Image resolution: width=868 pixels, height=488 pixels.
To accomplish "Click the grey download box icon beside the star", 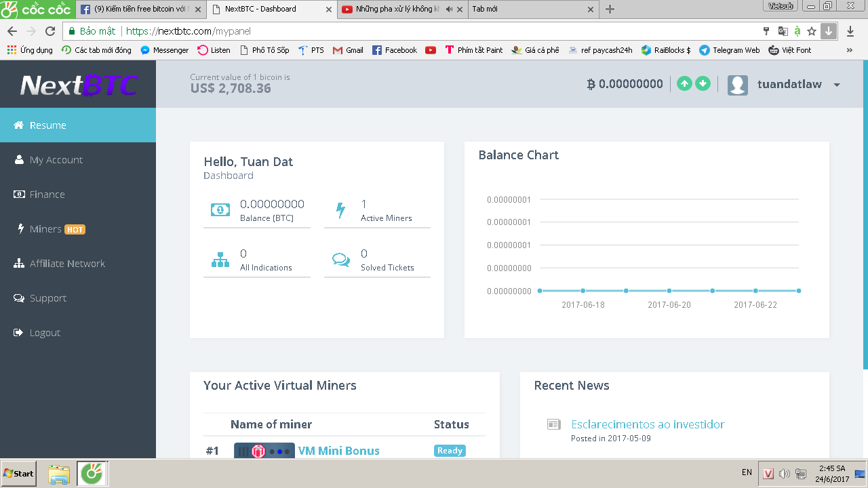I will [x=828, y=31].
